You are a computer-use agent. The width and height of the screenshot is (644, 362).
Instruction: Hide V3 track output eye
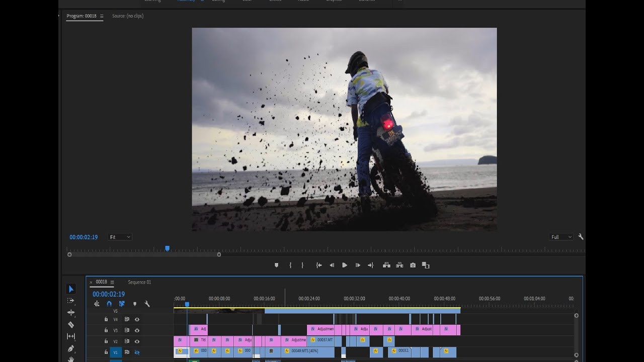pyautogui.click(x=137, y=330)
